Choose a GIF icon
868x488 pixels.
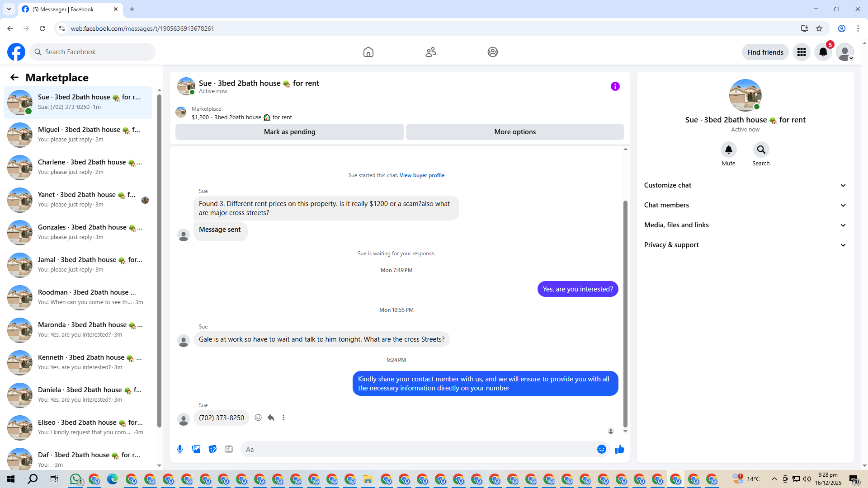point(229,449)
